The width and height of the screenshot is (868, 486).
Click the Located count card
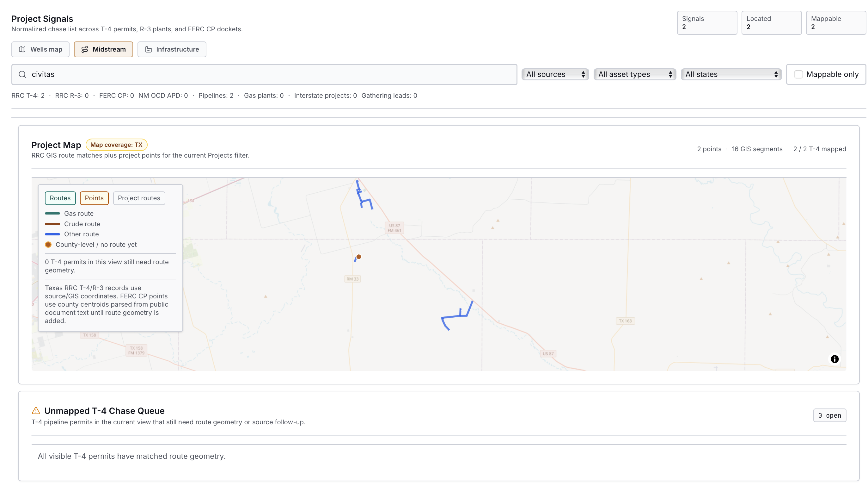(771, 22)
